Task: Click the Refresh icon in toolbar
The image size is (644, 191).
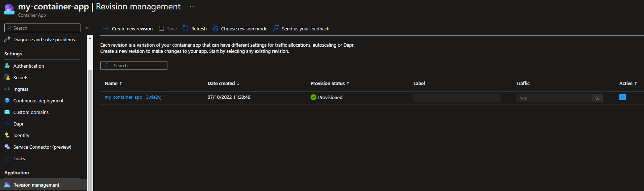Action: (x=186, y=29)
